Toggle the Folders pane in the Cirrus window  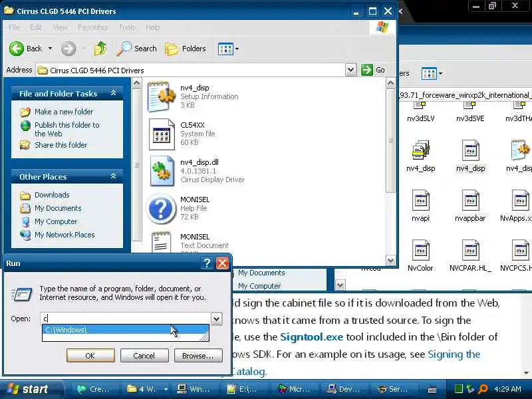(x=186, y=49)
